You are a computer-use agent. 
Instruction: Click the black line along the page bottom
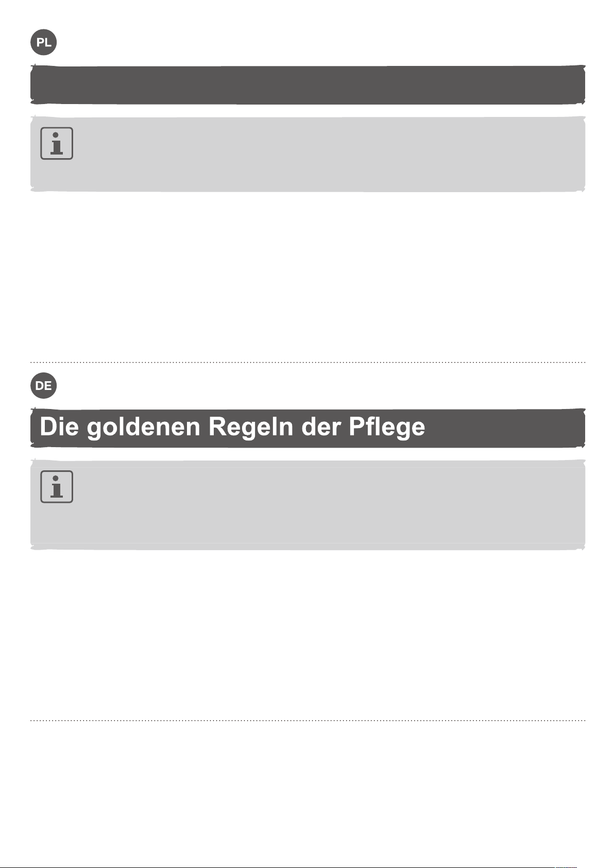pyautogui.click(x=277, y=867)
